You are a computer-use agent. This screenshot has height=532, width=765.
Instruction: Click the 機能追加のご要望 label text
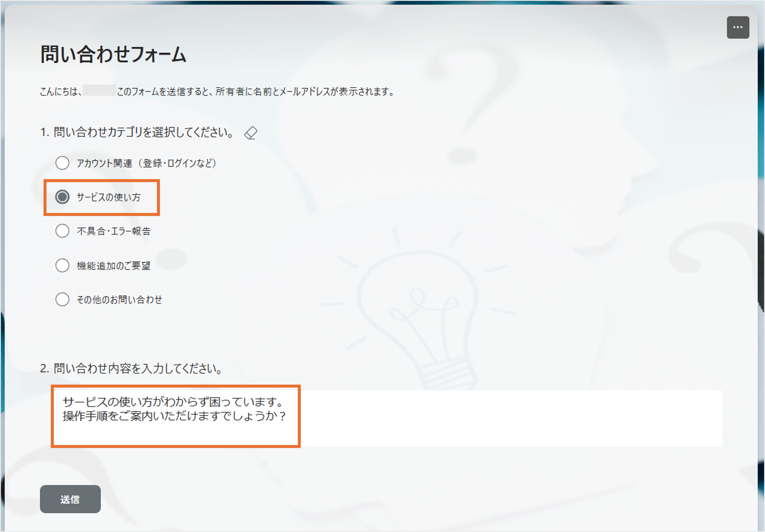pos(114,266)
